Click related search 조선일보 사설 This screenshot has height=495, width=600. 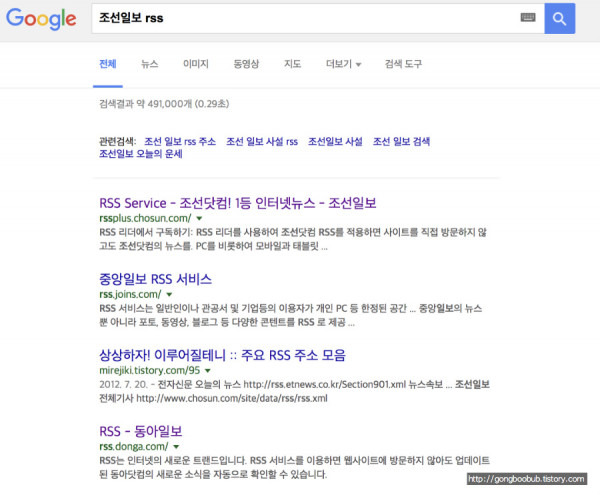coord(335,142)
